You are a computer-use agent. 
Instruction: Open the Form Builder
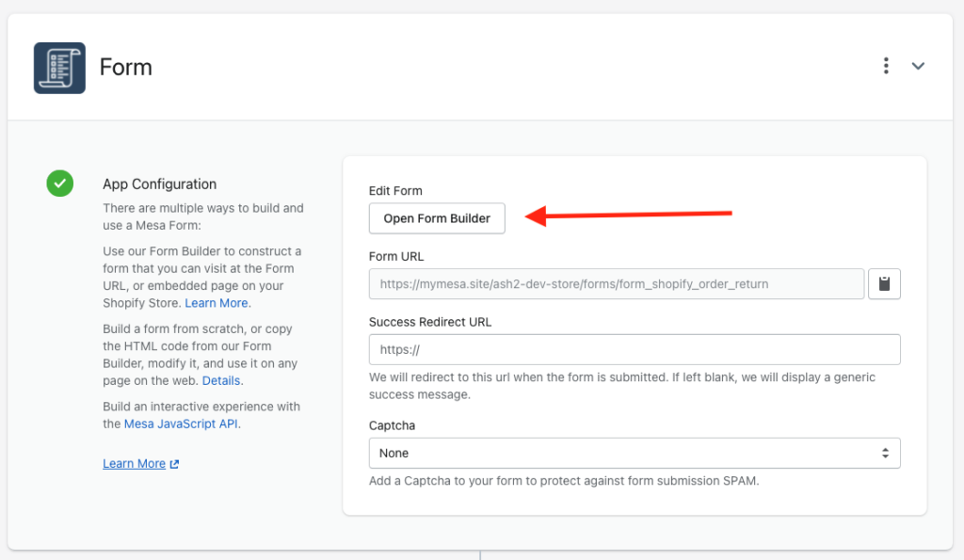(437, 218)
